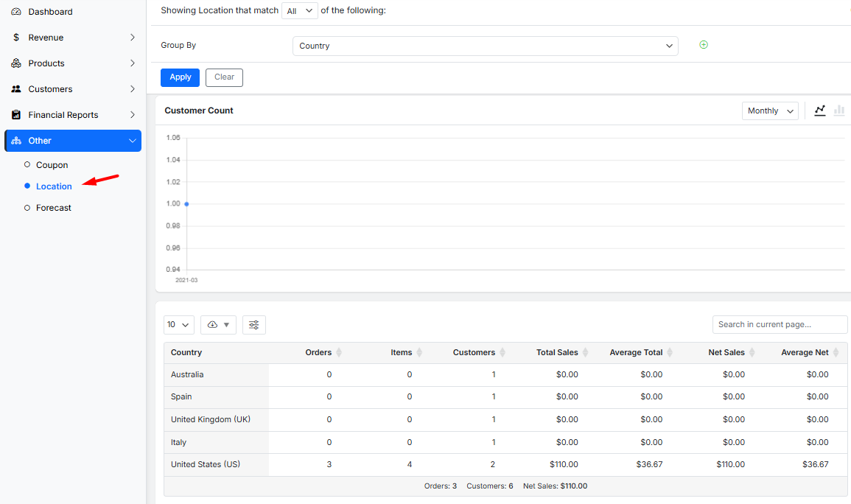
Task: Focus the Search in current page field
Action: pyautogui.click(x=780, y=324)
